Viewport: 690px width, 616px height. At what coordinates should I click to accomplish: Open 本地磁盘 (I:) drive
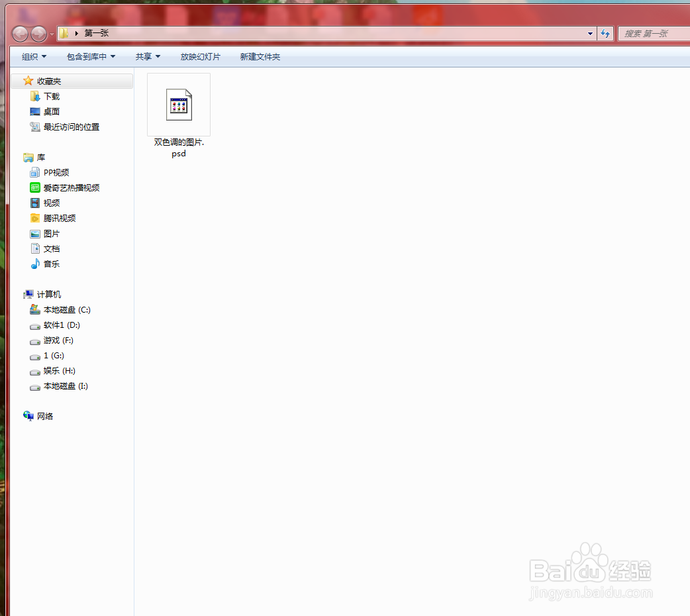pyautogui.click(x=66, y=386)
